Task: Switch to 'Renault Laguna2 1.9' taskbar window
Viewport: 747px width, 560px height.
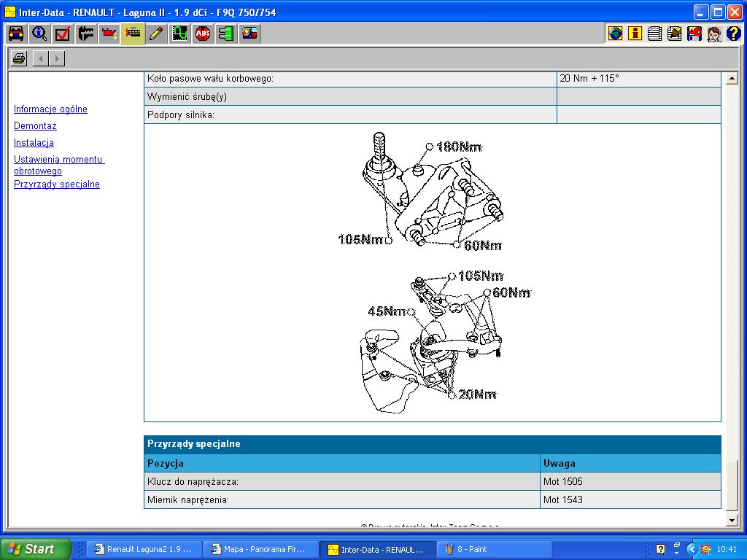Action: [x=144, y=549]
